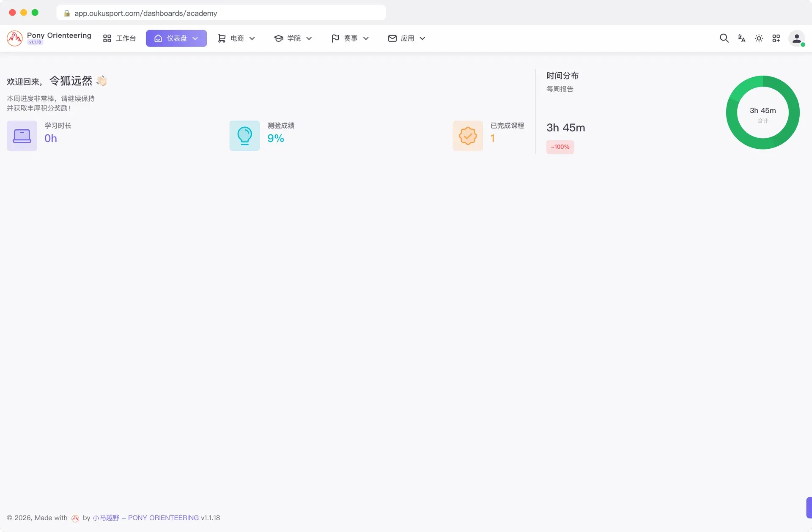This screenshot has width=812, height=532.
Task: Open the 学院 menu label
Action: [x=294, y=38]
